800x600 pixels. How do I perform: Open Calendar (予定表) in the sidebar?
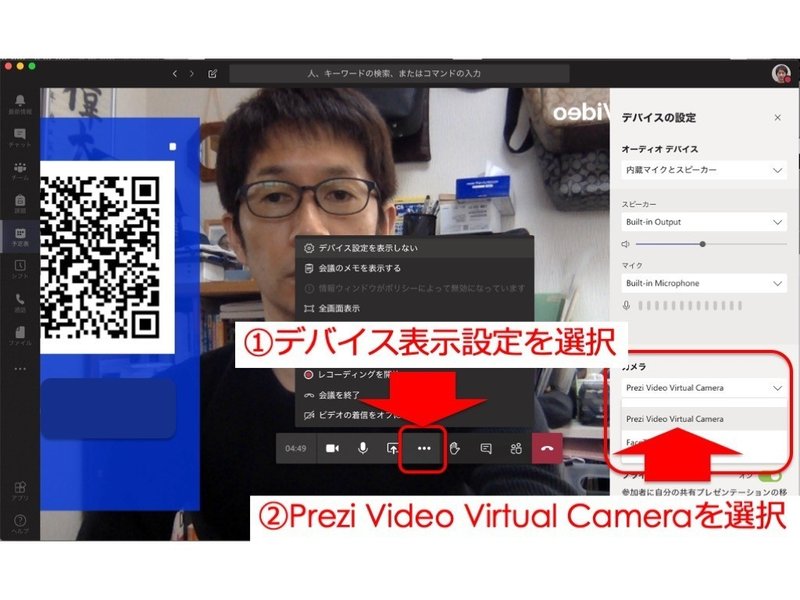point(20,237)
